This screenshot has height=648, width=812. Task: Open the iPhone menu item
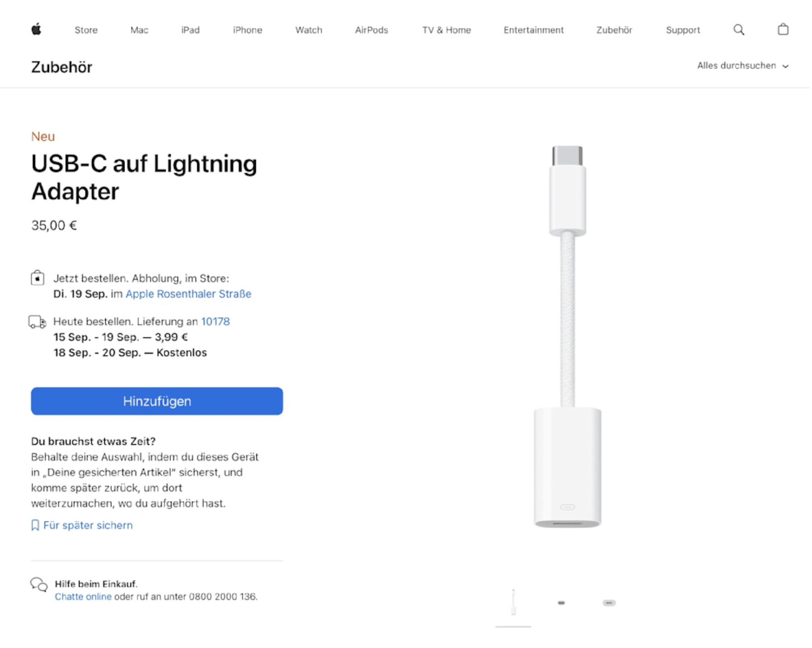coord(247,30)
